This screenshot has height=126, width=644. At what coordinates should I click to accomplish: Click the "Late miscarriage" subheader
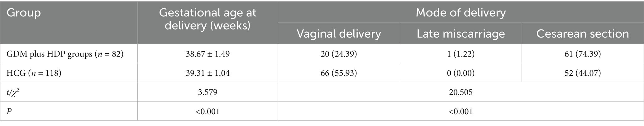pos(461,34)
